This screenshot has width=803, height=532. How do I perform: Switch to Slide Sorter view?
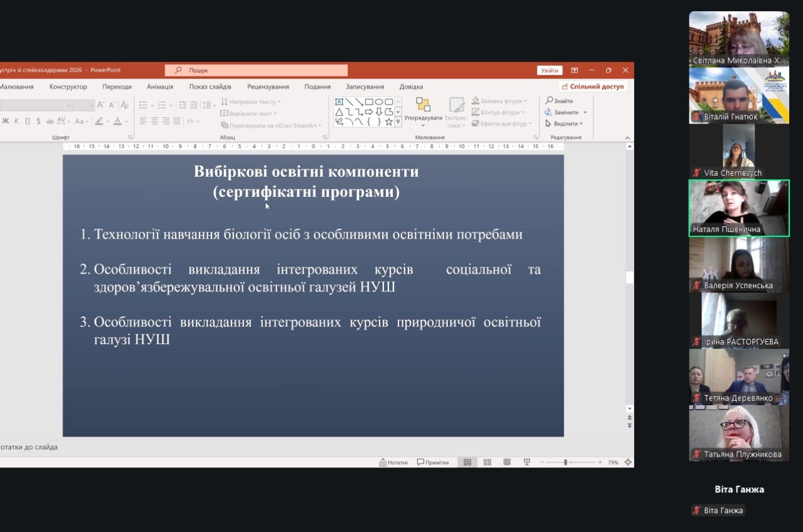[x=487, y=462]
